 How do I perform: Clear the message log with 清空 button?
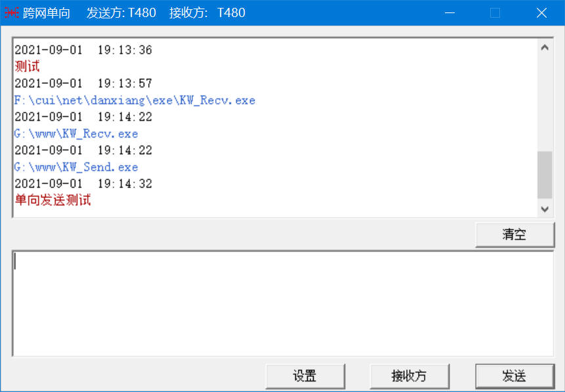(x=514, y=235)
